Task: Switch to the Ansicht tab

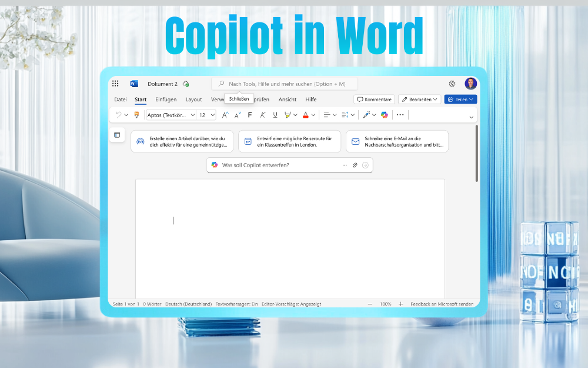Action: click(288, 99)
